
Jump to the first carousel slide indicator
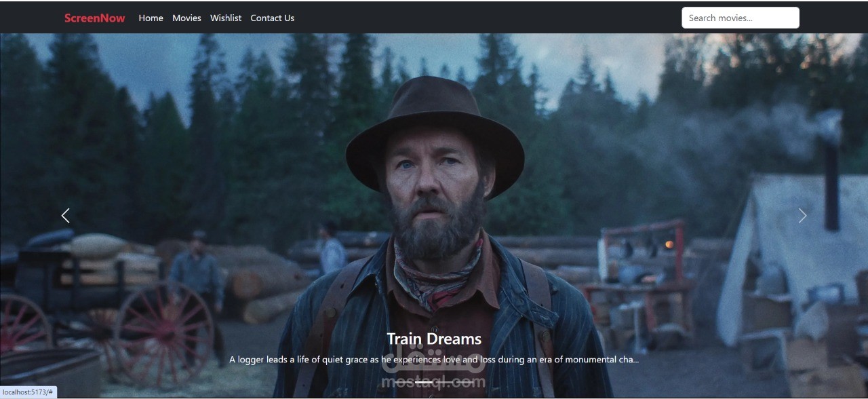(403, 382)
